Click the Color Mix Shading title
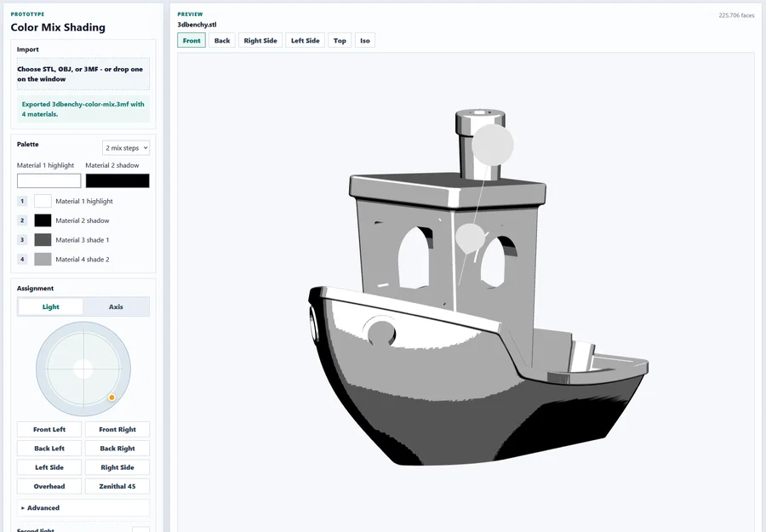 tap(58, 27)
